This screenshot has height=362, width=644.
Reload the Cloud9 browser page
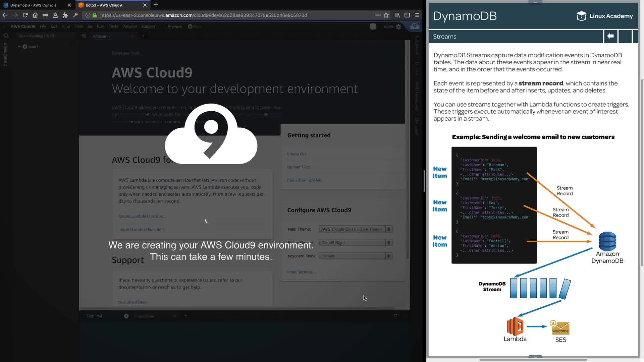pos(25,15)
